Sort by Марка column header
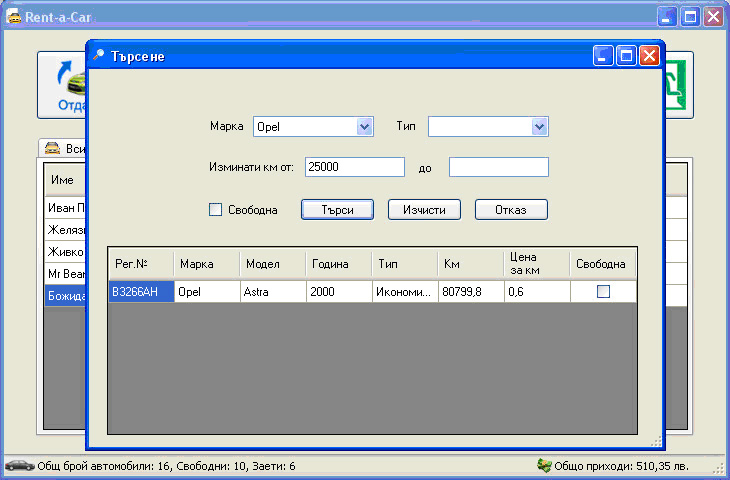This screenshot has width=730, height=480. pyautogui.click(x=207, y=264)
